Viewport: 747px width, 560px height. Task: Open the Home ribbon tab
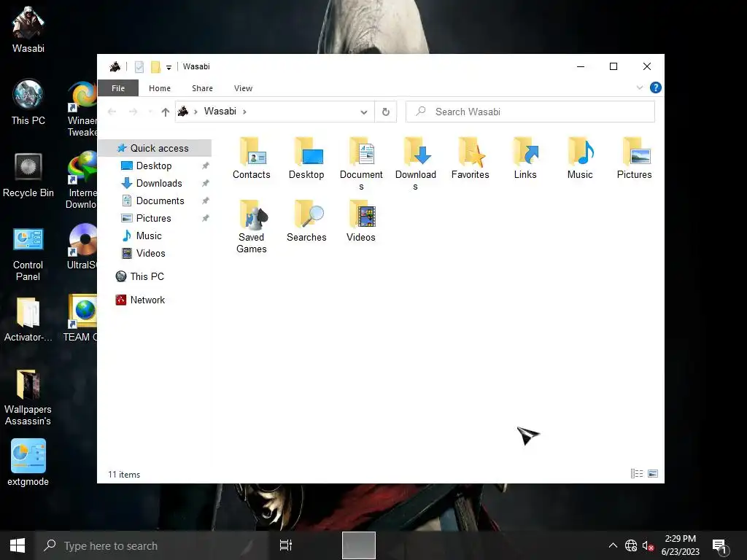160,88
